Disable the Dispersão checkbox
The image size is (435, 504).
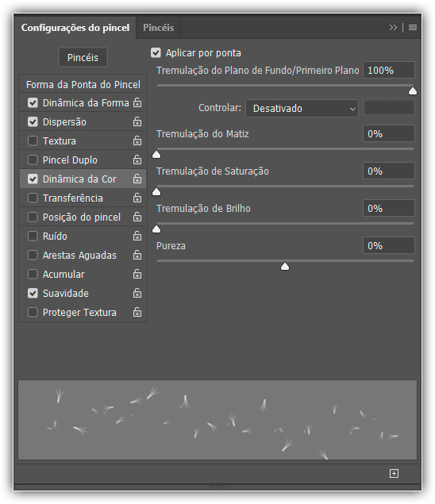33,121
